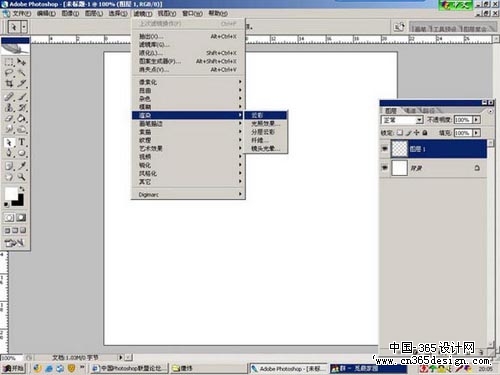Select the Eyedropper tool
This screenshot has height=375, width=500.
coord(22,166)
